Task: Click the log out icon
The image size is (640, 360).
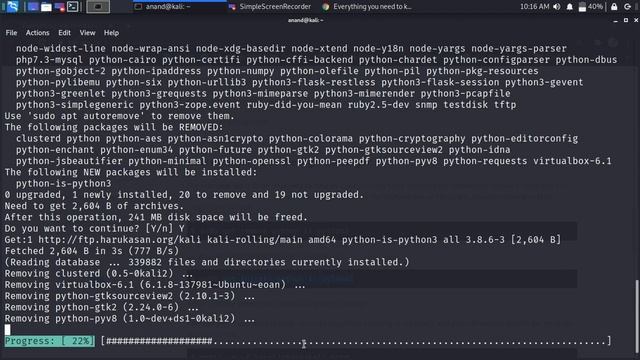Action: point(628,7)
